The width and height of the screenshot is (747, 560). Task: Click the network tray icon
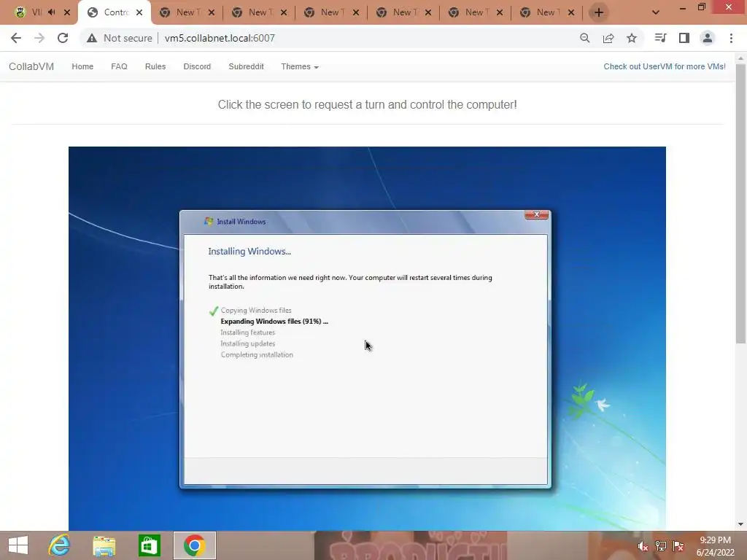660,546
